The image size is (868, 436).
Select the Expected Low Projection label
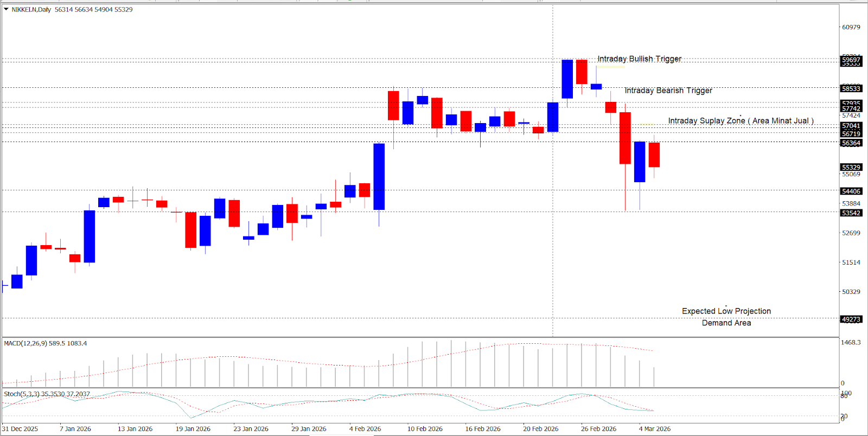tap(726, 311)
